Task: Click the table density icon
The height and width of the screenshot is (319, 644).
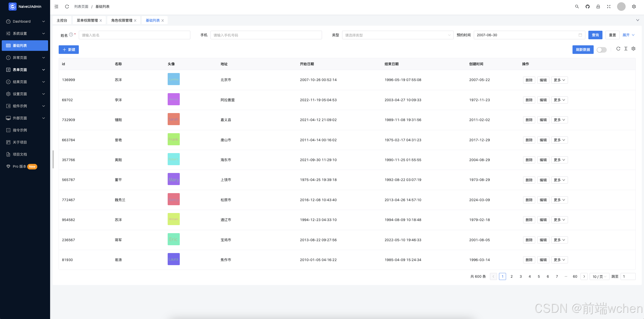Action: (626, 49)
